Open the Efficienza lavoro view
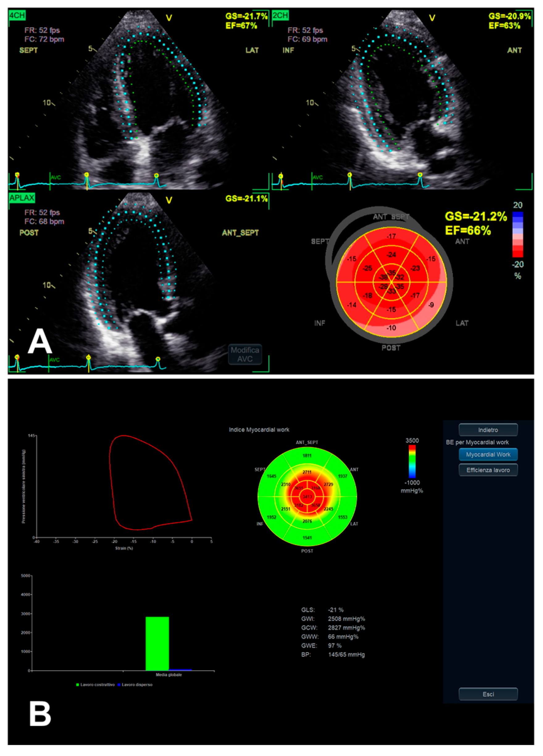 488,470
